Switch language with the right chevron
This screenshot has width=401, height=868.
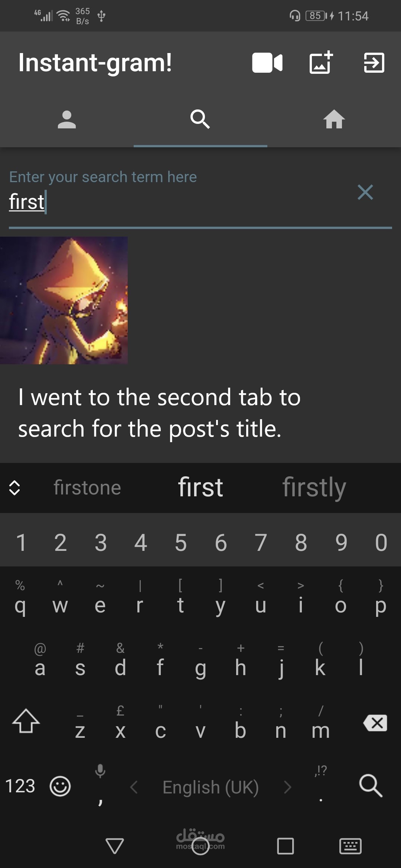(287, 787)
